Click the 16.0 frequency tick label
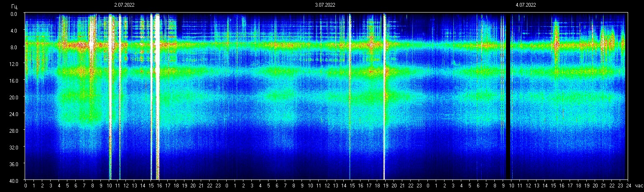The height and width of the screenshot is (192, 644). coord(13,81)
